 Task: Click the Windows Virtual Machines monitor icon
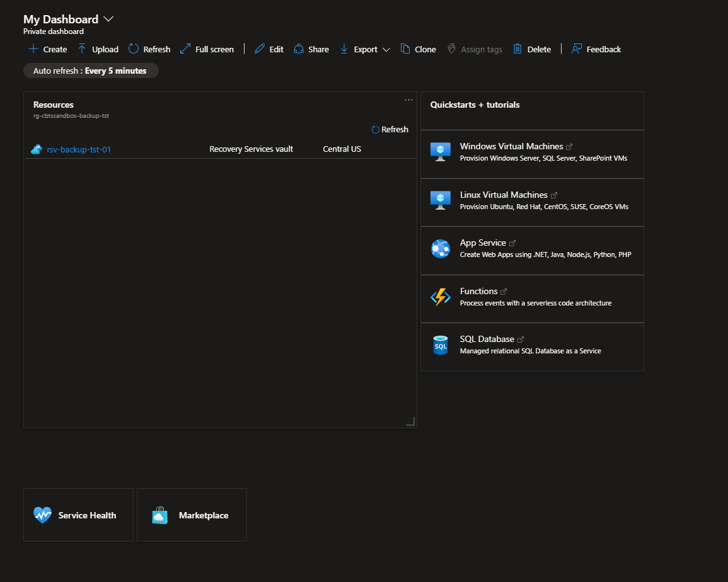pyautogui.click(x=441, y=152)
